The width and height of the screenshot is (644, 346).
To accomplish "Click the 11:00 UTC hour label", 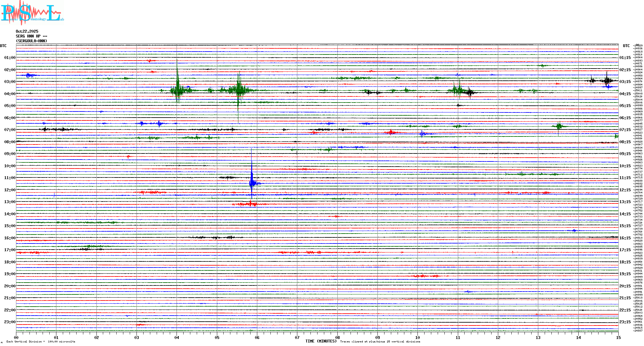I will [10, 178].
